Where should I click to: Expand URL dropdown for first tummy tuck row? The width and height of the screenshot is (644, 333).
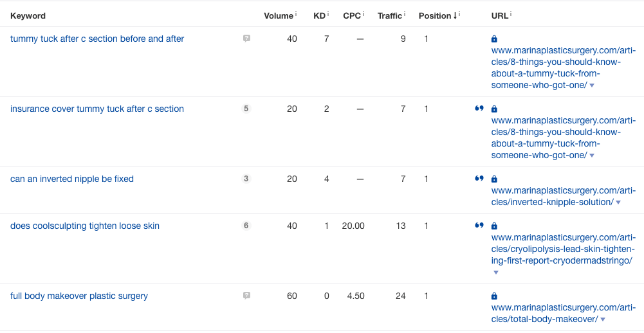(x=592, y=85)
